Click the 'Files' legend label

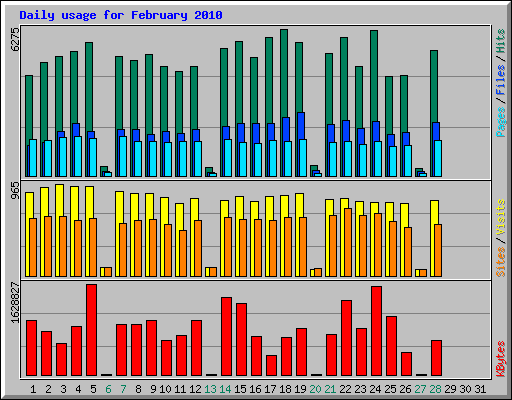[501, 79]
